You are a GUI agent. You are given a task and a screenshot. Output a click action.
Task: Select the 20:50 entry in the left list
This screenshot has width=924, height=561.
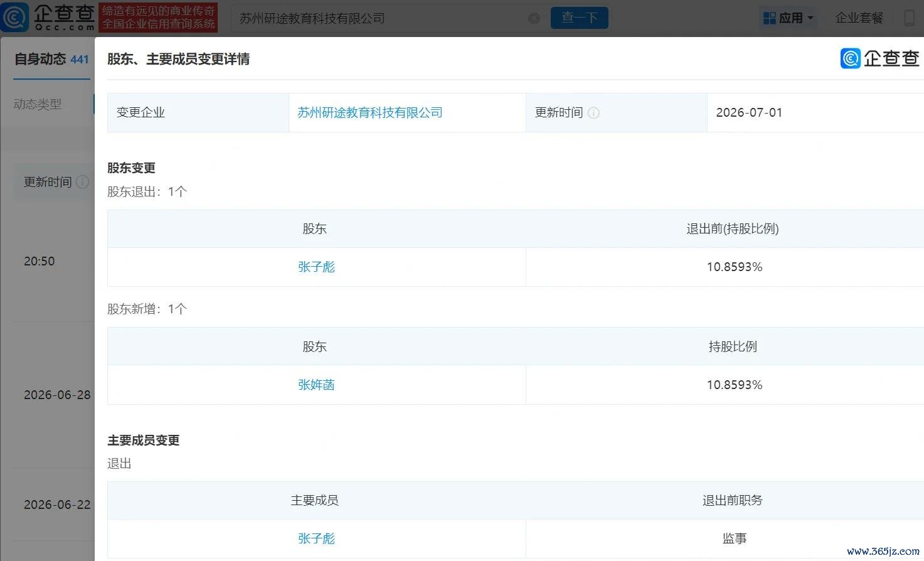tap(40, 261)
